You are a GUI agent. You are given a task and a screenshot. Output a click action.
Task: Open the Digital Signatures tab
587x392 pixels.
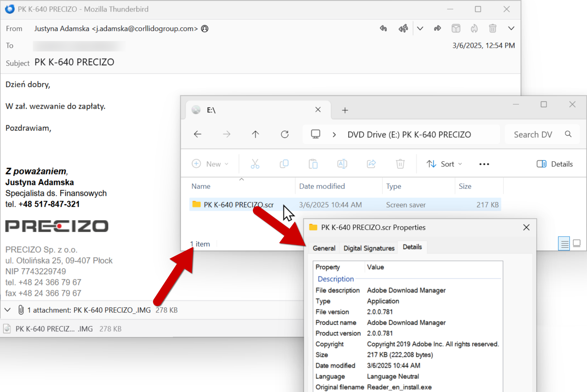coord(369,248)
